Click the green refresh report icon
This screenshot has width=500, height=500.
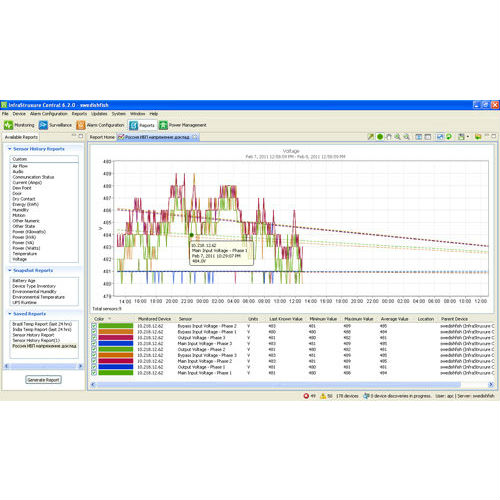[449, 137]
